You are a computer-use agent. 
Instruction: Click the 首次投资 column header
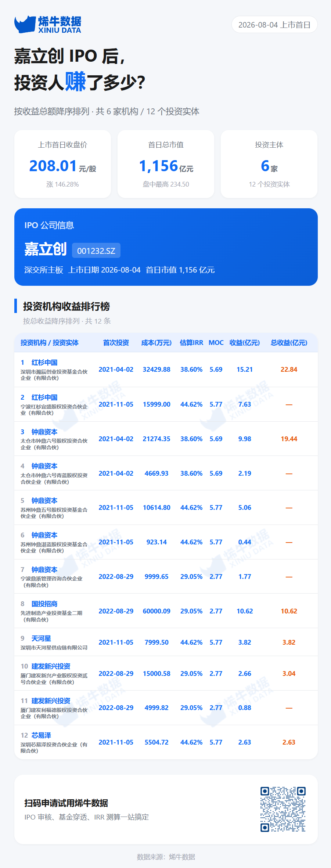click(x=116, y=342)
